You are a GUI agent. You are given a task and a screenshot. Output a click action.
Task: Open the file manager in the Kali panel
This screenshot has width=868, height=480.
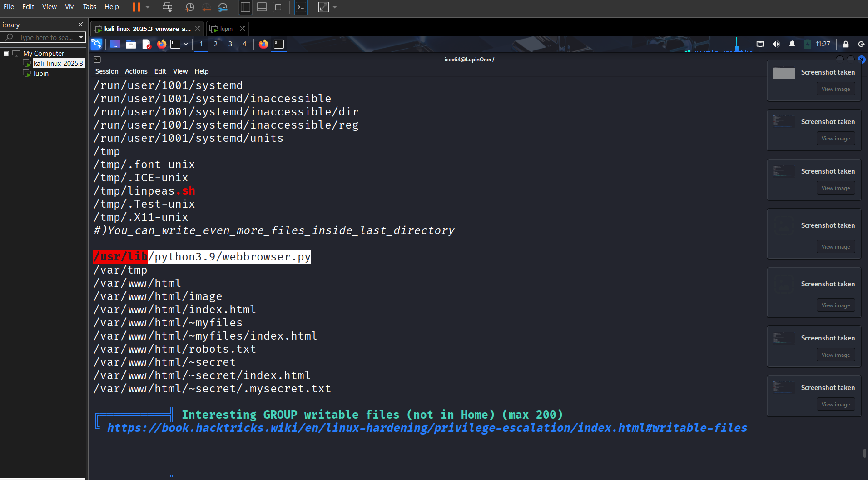click(131, 44)
